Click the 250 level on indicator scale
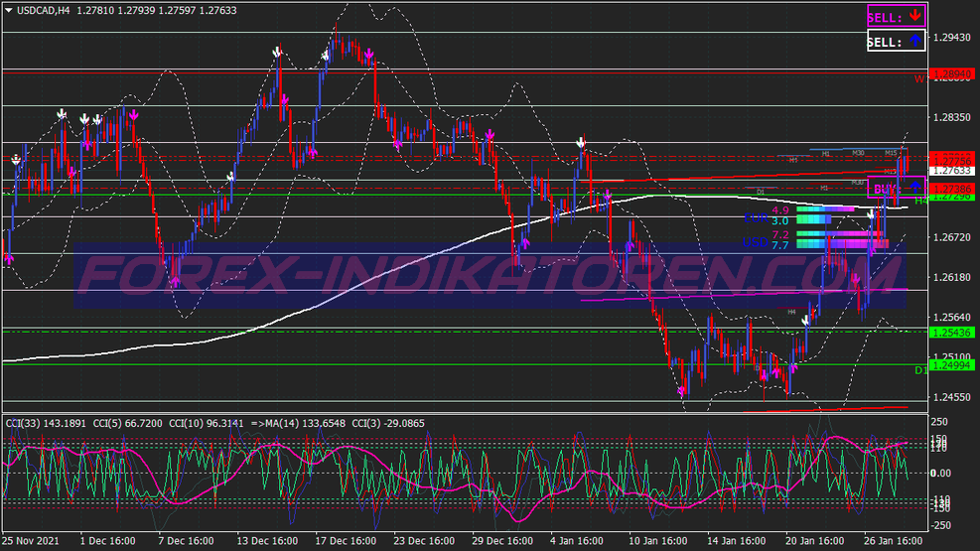The image size is (980, 551). click(x=939, y=422)
